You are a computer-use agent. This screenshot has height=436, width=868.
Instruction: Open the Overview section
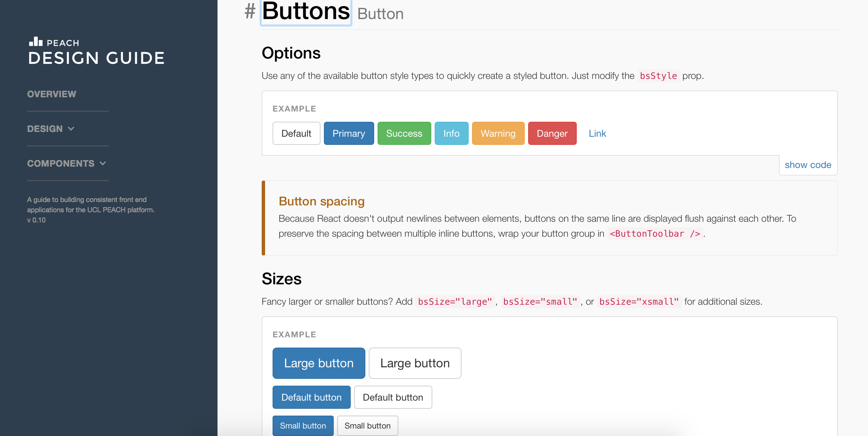(52, 94)
